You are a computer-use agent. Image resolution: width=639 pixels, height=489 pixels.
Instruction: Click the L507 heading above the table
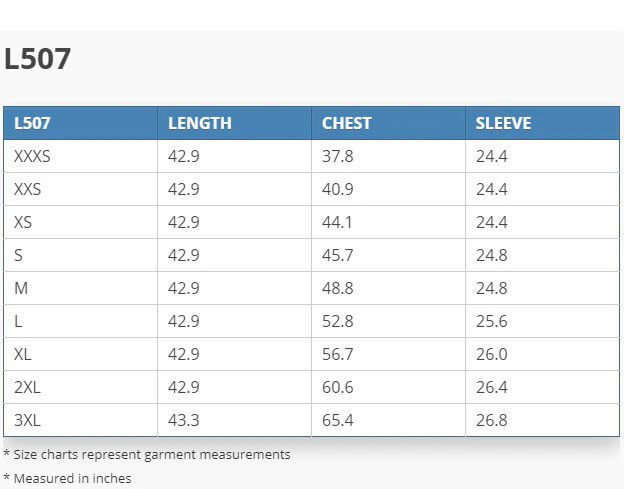37,59
